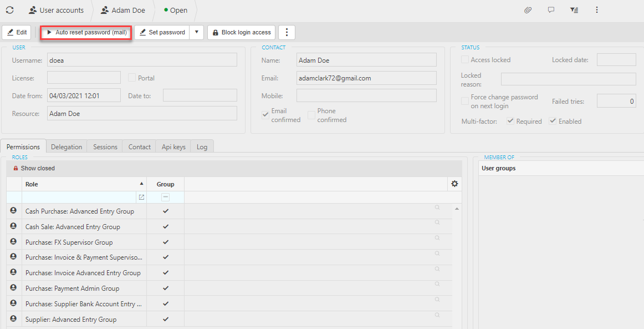Click the Group column header
Screen dimensions: 644x329
[x=166, y=184]
